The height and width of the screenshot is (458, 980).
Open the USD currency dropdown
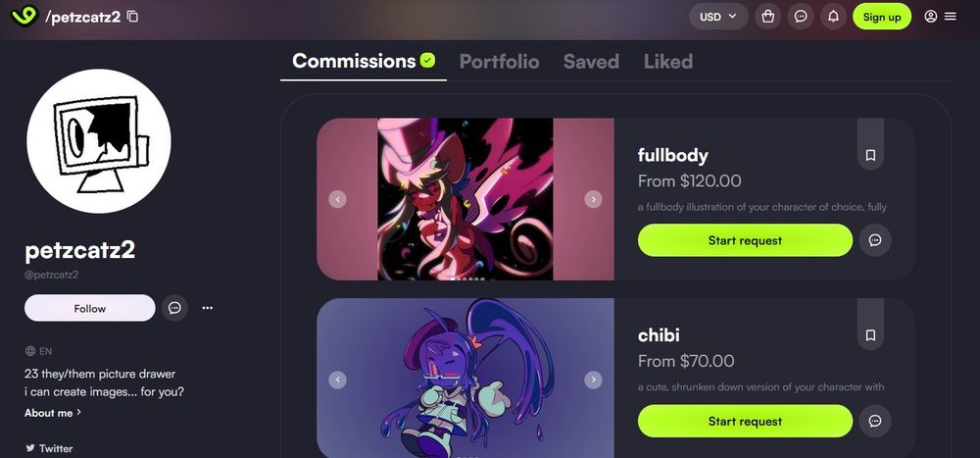pyautogui.click(x=718, y=17)
